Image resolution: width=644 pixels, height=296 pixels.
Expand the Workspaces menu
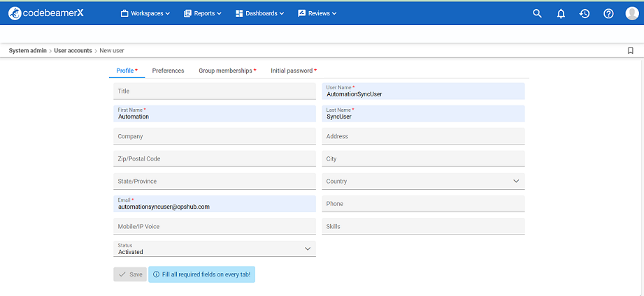click(x=145, y=13)
